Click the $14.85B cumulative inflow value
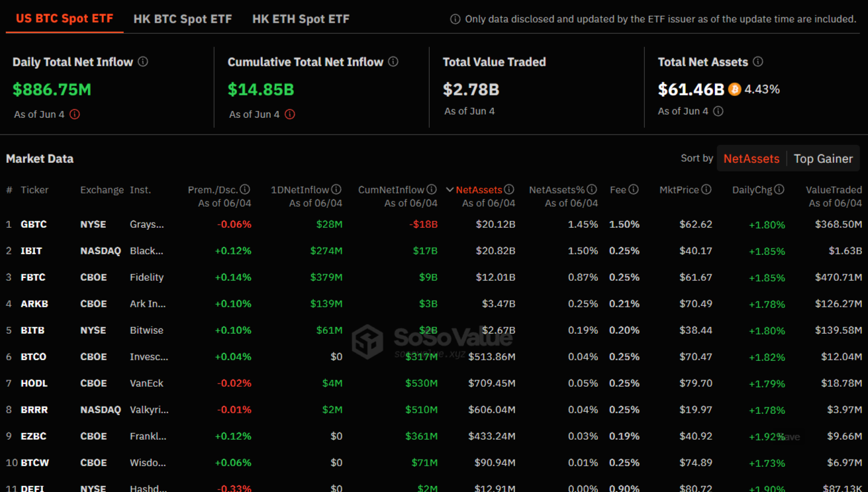Viewport: 868px width, 492px height. tap(261, 89)
